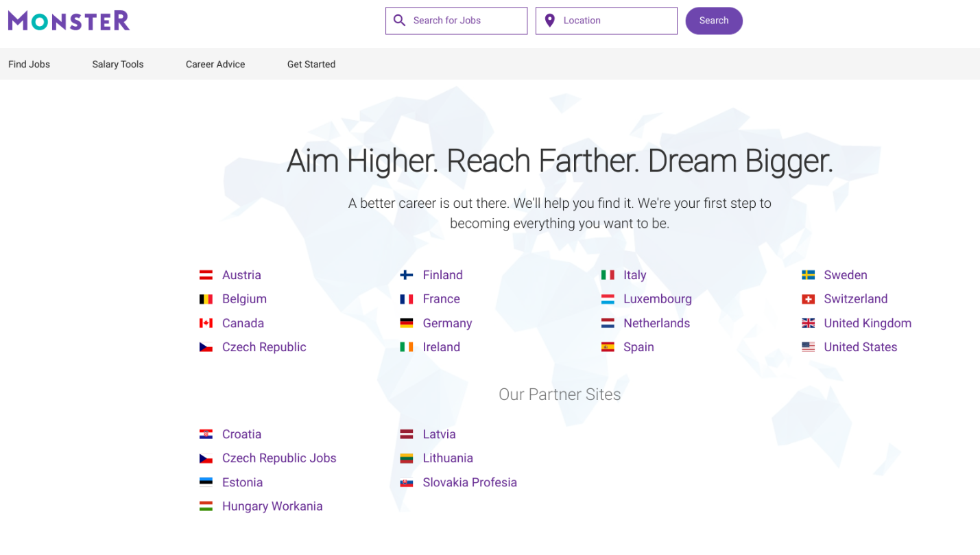Open the Career Advice menu
This screenshot has width=980, height=555.
pyautogui.click(x=215, y=64)
